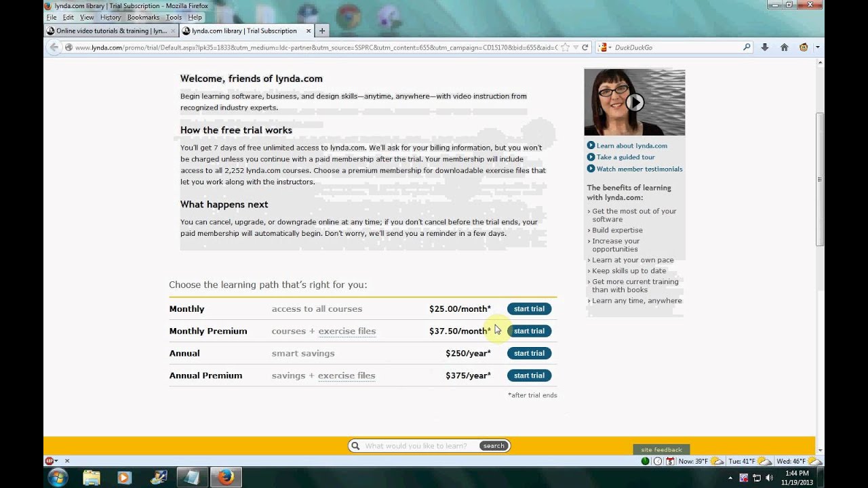Click the search button in yellow bar
The width and height of the screenshot is (868, 488).
pyautogui.click(x=494, y=446)
